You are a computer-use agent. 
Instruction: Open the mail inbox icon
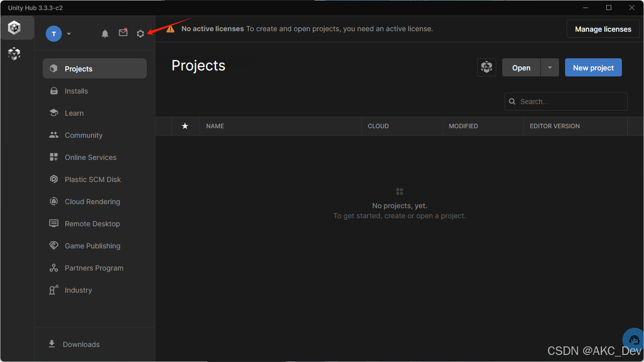tap(123, 33)
